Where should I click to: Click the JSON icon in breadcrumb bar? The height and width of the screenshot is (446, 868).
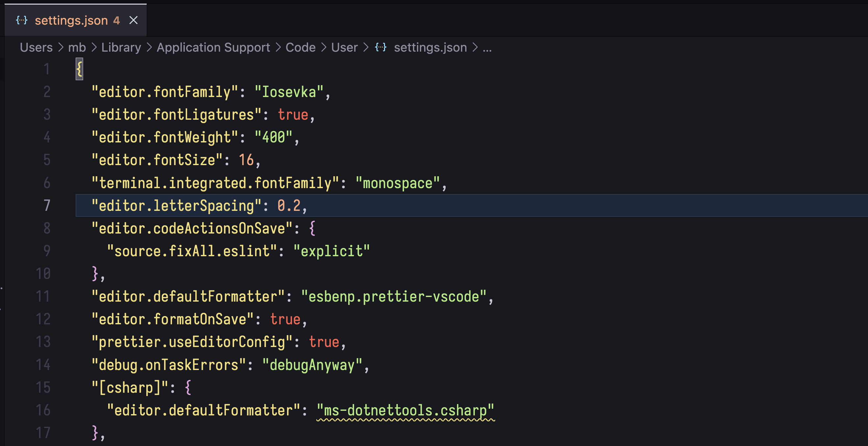(381, 47)
